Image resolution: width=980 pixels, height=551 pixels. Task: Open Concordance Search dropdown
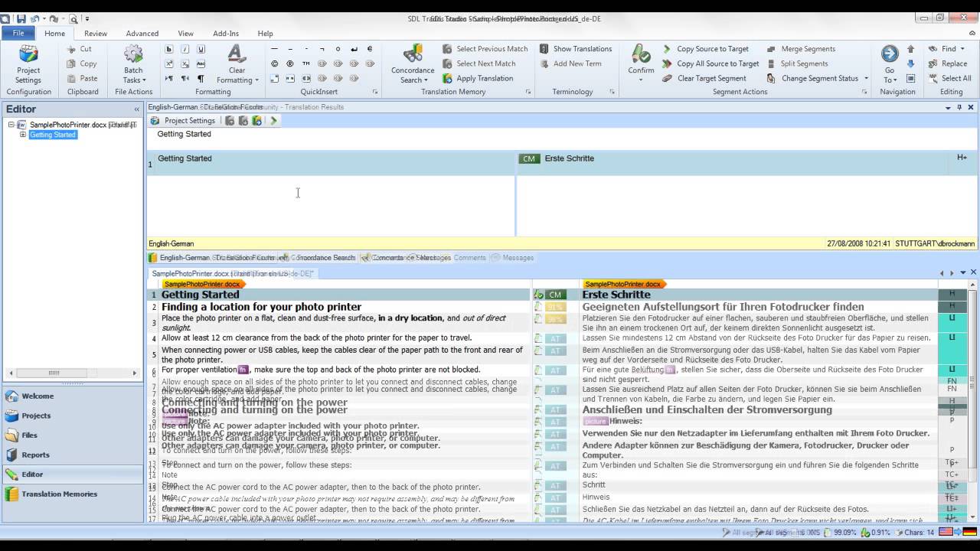click(413, 64)
